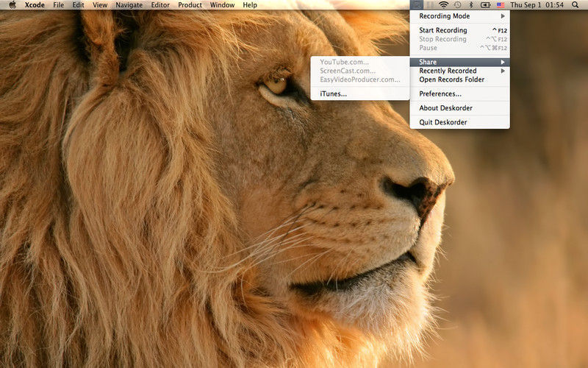588x368 pixels.
Task: Select ScreenCast.com... in Share submenu
Action: (360, 71)
